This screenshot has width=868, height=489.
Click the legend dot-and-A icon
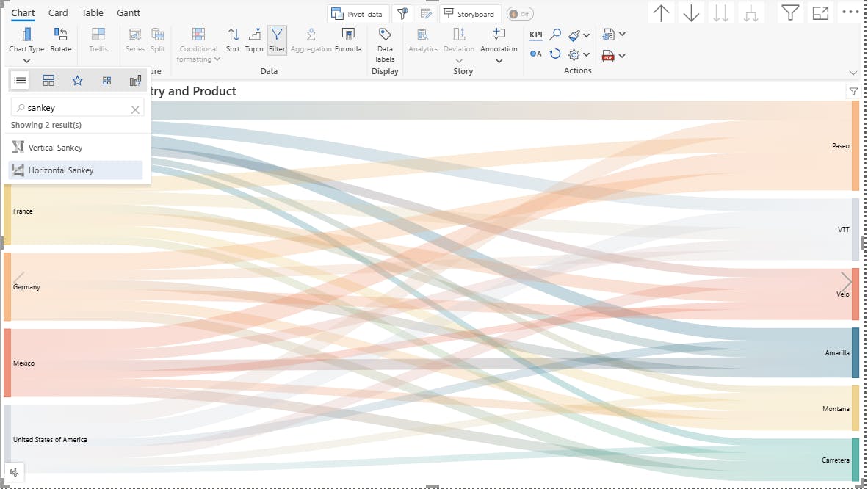(535, 54)
